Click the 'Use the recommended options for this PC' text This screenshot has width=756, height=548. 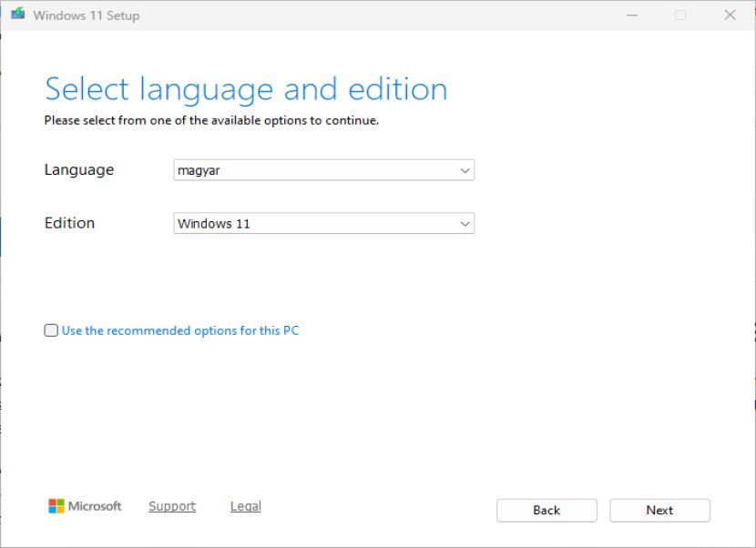click(180, 330)
